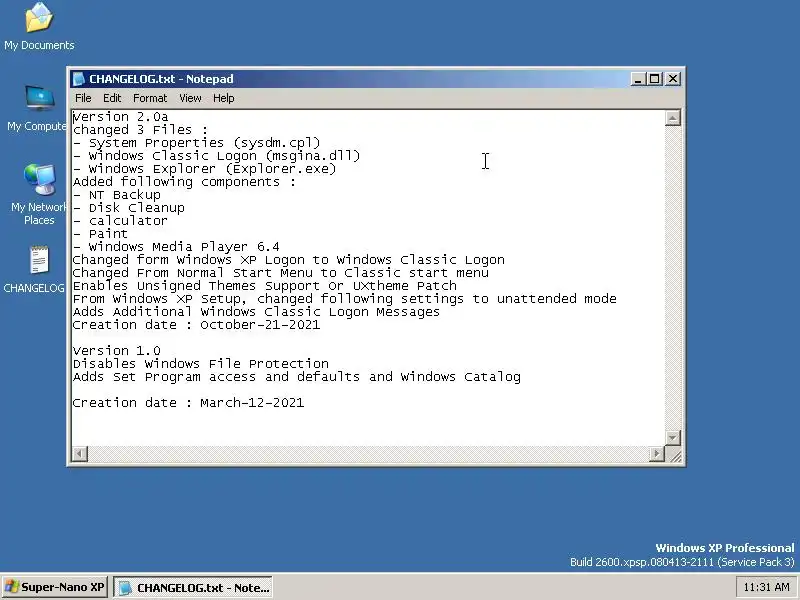Click the '- NT Backup' line
Screen dimensions: 800x600
[x=117, y=195]
